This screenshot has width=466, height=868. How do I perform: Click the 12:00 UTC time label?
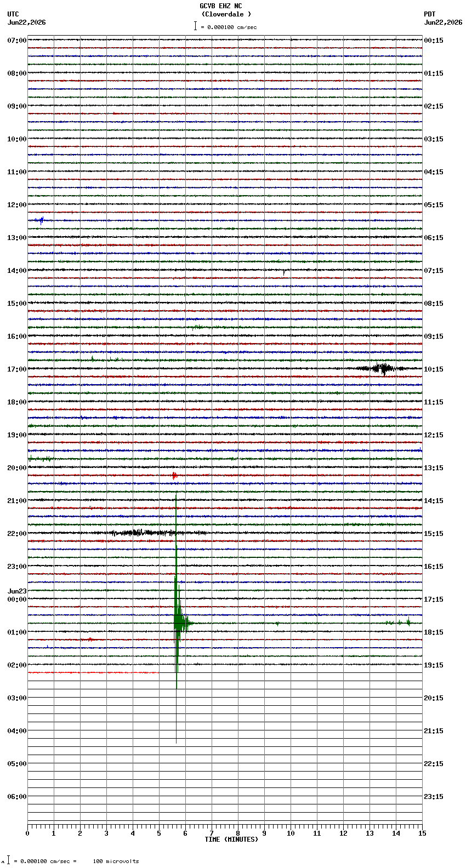click(x=17, y=205)
